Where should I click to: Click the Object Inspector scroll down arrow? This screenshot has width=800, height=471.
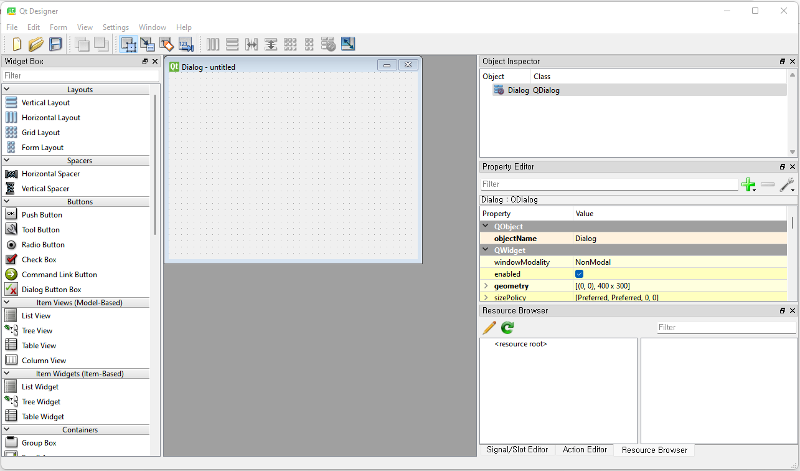click(x=792, y=152)
